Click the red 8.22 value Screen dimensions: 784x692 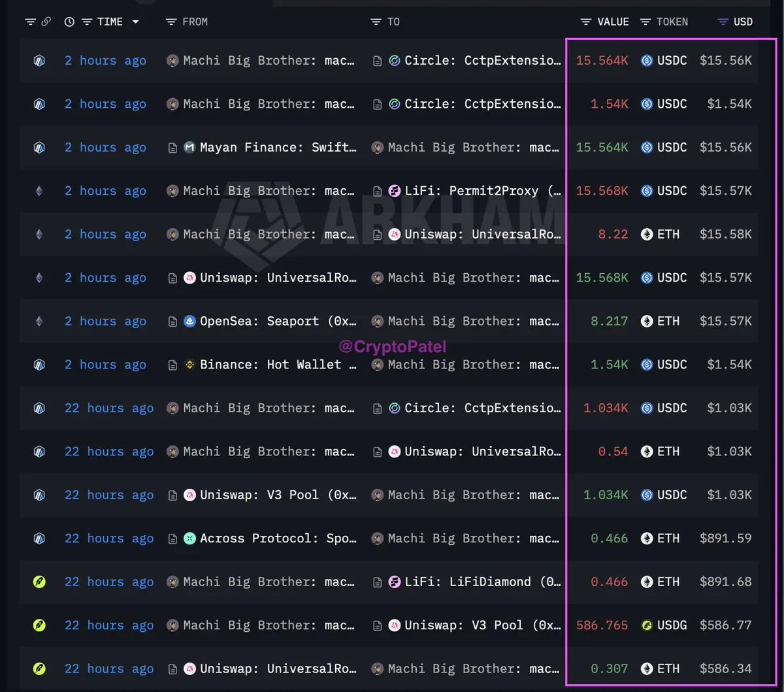[x=613, y=235]
